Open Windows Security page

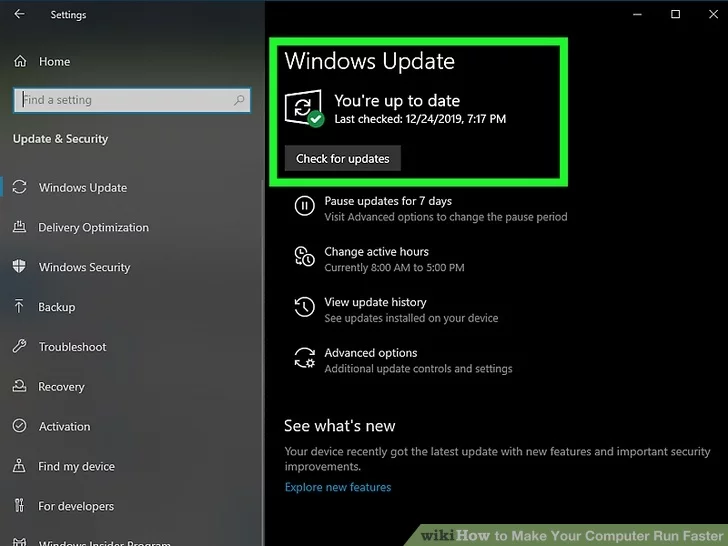click(x=84, y=267)
